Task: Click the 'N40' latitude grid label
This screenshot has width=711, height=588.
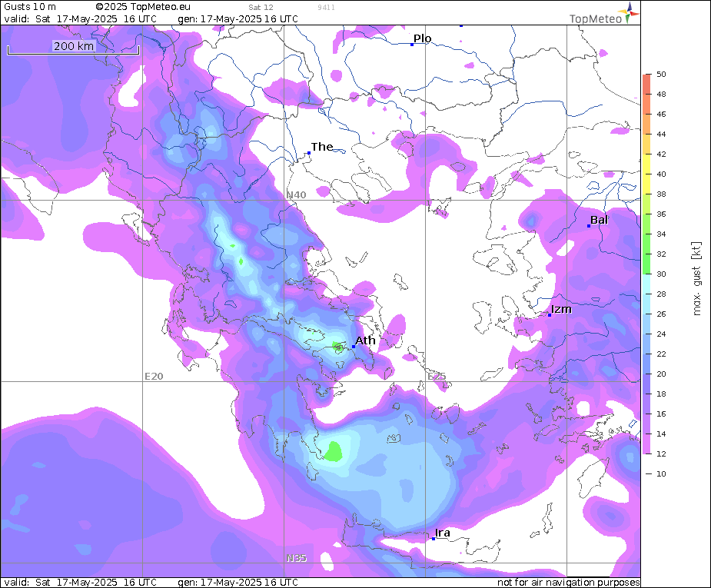Action: tap(296, 195)
